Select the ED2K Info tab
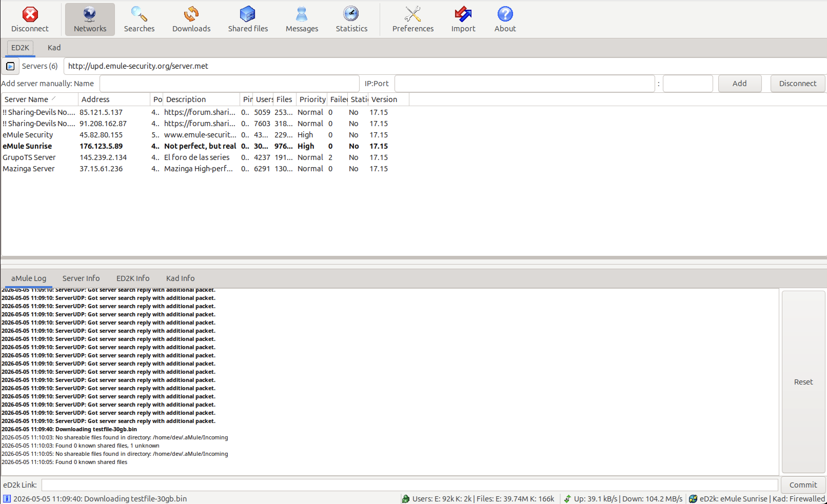The width and height of the screenshot is (827, 504). [133, 278]
